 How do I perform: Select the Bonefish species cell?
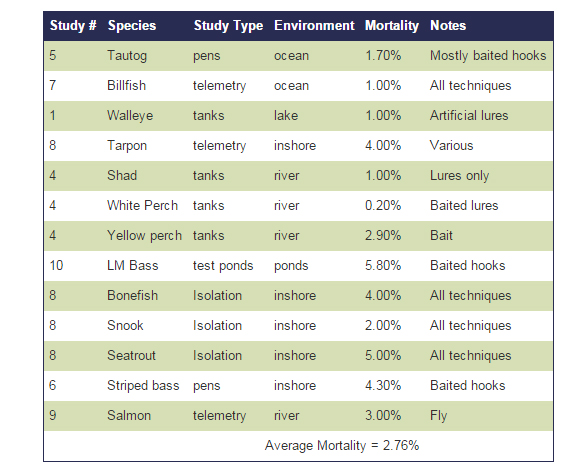132,295
